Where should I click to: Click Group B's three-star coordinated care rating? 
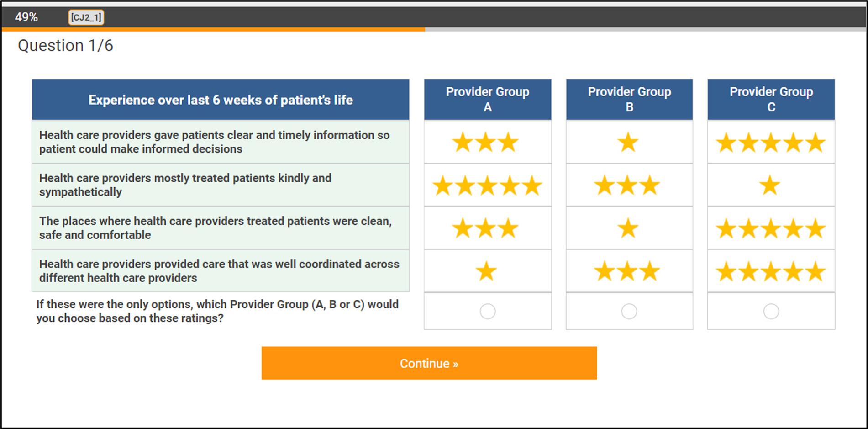627,271
